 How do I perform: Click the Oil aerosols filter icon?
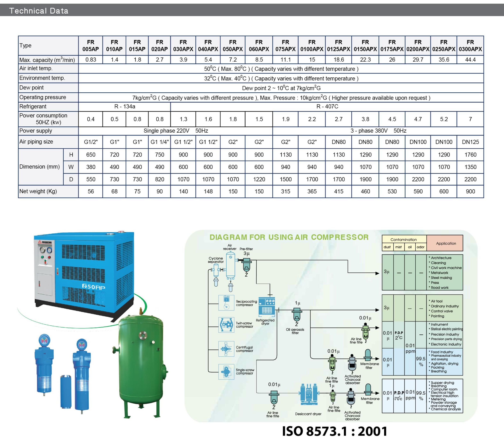click(x=297, y=315)
